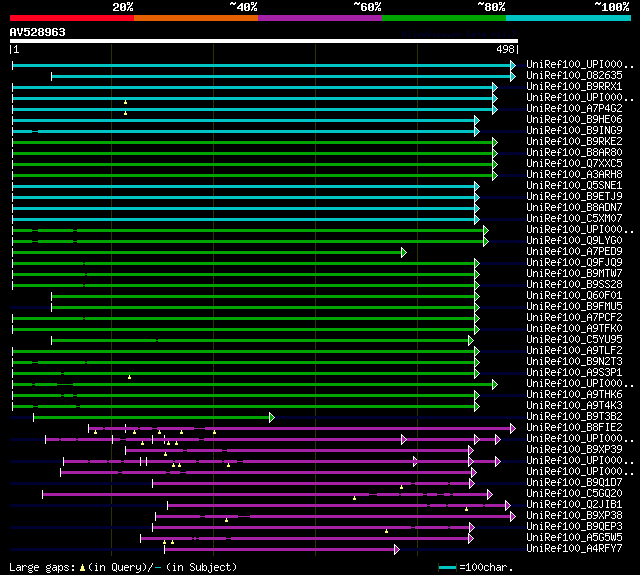Click the purple ~60% legend segment
This screenshot has height=575, width=640.
[320, 18]
